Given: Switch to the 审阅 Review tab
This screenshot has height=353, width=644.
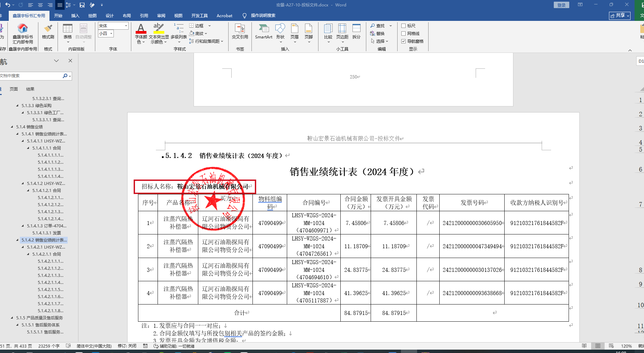Looking at the screenshot, I should coord(161,15).
